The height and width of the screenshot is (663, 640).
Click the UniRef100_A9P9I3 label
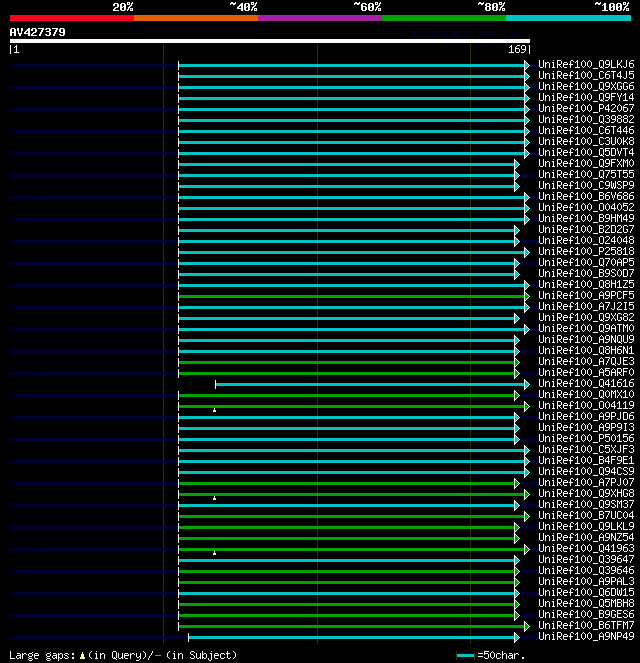pos(586,427)
